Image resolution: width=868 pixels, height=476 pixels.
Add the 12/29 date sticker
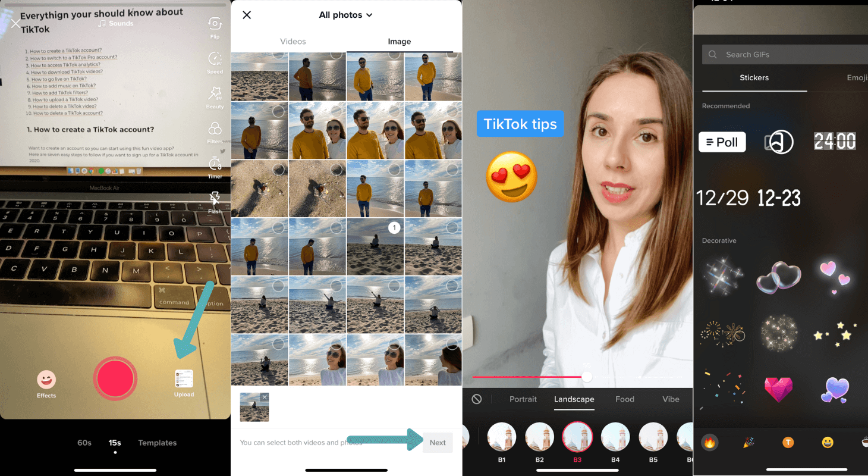point(722,198)
